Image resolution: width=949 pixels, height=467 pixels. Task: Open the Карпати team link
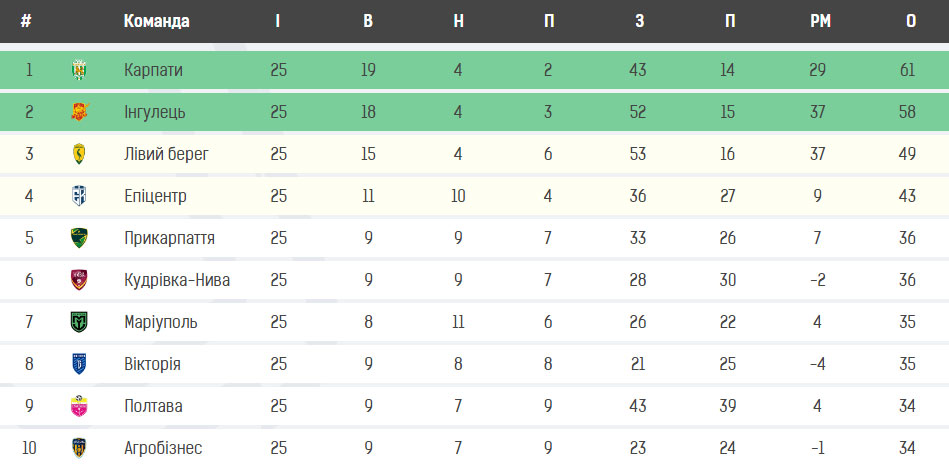pos(153,70)
